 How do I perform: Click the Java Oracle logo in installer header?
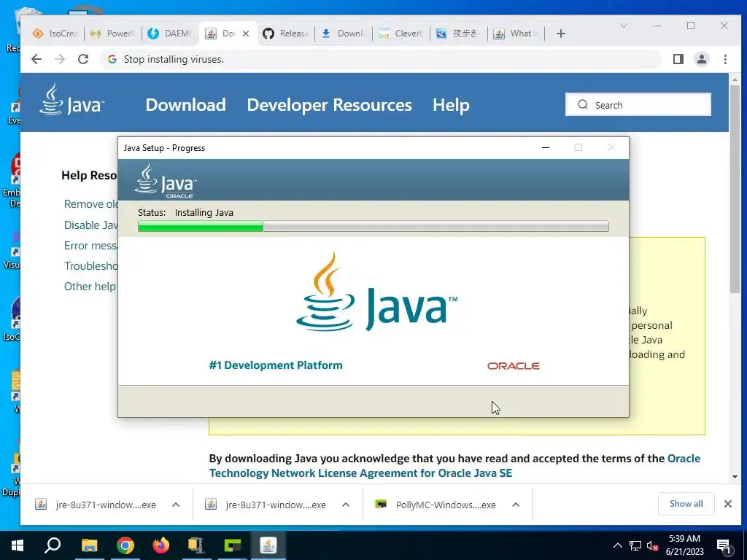166,181
